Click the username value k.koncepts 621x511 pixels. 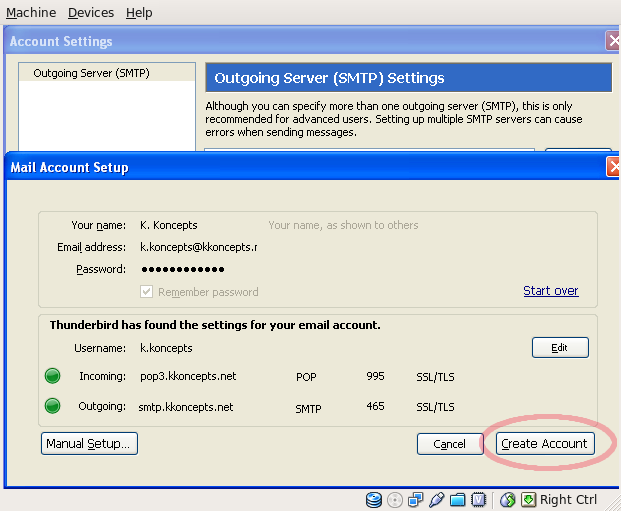pyautogui.click(x=166, y=348)
